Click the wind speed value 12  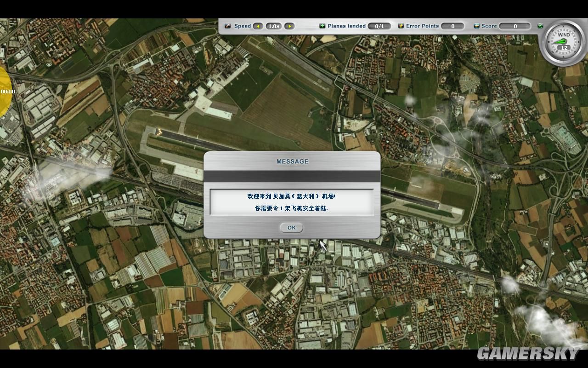pos(564,47)
